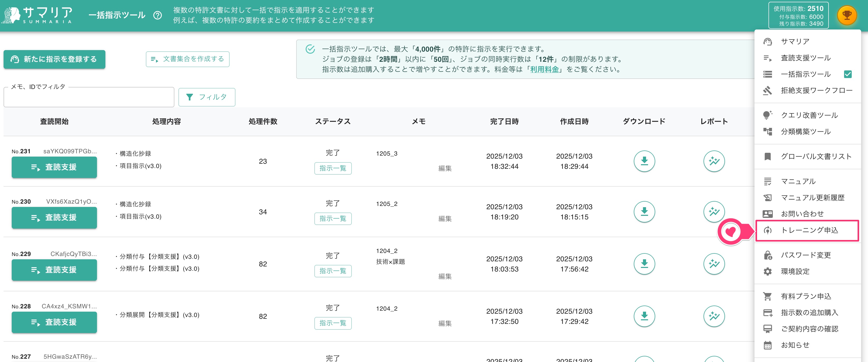Open ご契約内容の確認 menu item

pos(808,329)
